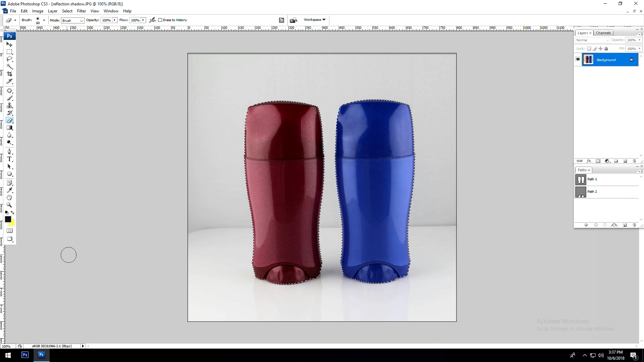Open status bar info arrow
Viewport: 644px width, 362px height.
click(83, 346)
